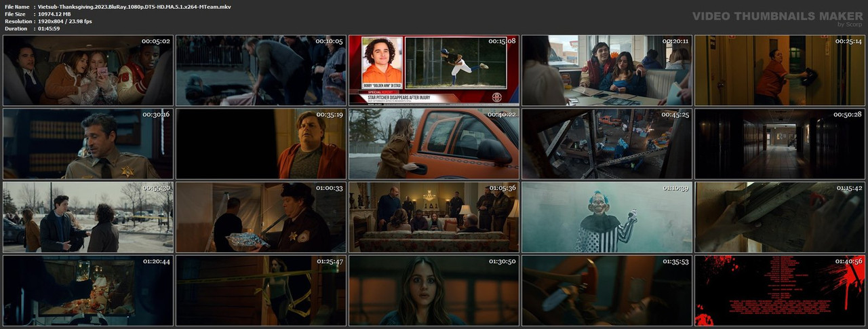Select the thumbnail at 00:10:05

coord(261,71)
